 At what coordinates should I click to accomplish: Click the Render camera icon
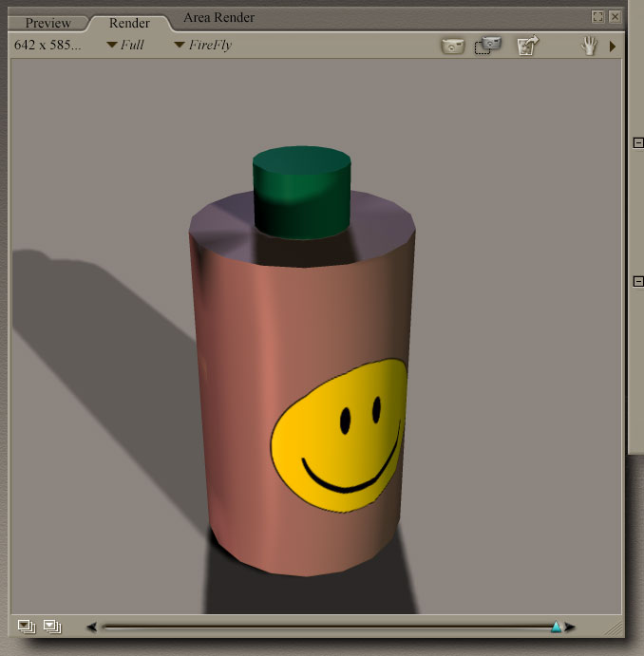pyautogui.click(x=452, y=46)
